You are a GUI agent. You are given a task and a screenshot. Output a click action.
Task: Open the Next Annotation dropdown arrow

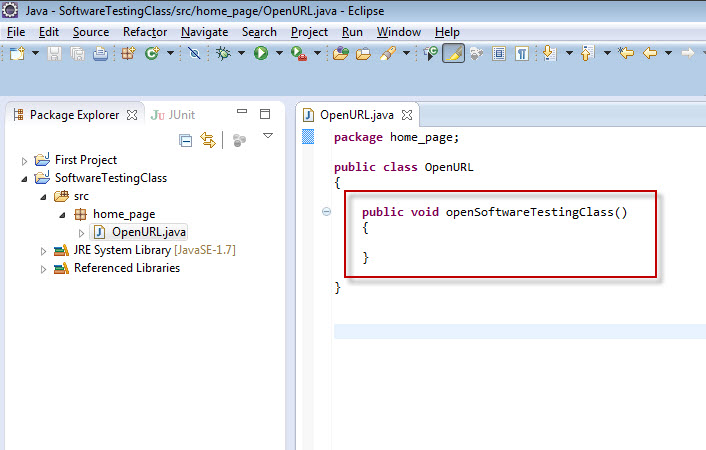[569, 53]
